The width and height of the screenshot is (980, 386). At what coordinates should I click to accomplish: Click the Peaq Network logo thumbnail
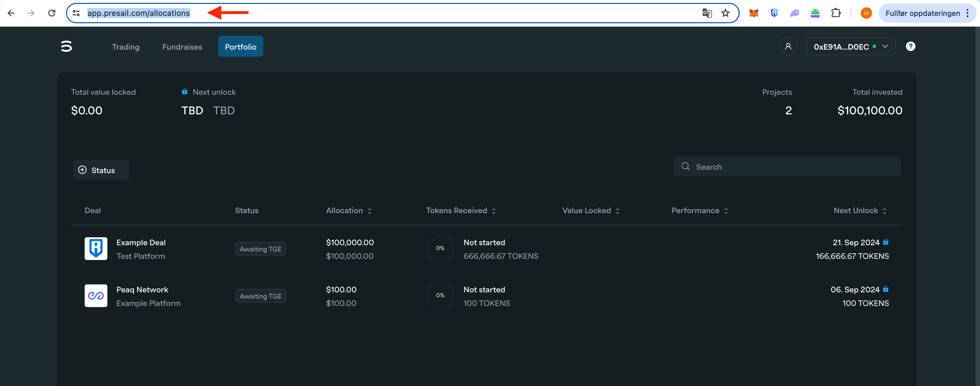click(96, 296)
